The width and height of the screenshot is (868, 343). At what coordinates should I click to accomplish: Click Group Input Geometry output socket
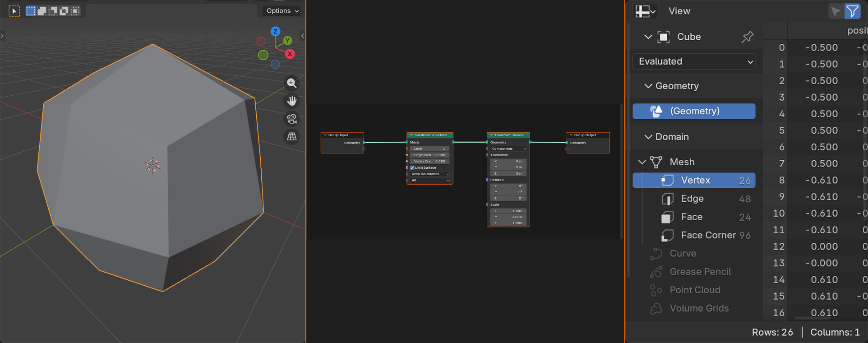[x=364, y=143]
